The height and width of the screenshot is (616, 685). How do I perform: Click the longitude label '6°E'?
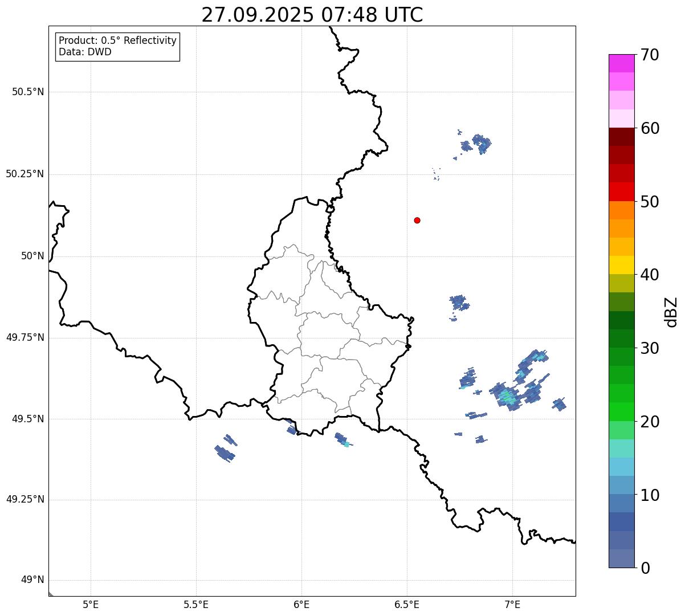(x=301, y=604)
